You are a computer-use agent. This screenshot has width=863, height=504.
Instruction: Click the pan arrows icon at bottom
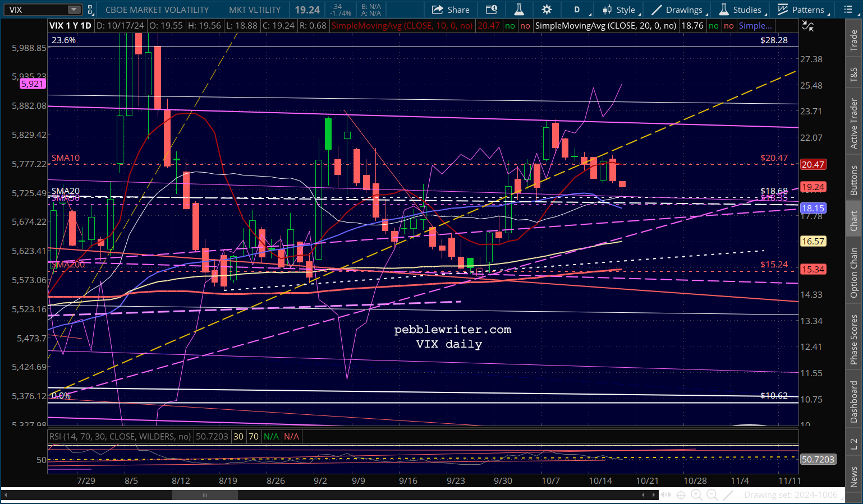[666, 495]
